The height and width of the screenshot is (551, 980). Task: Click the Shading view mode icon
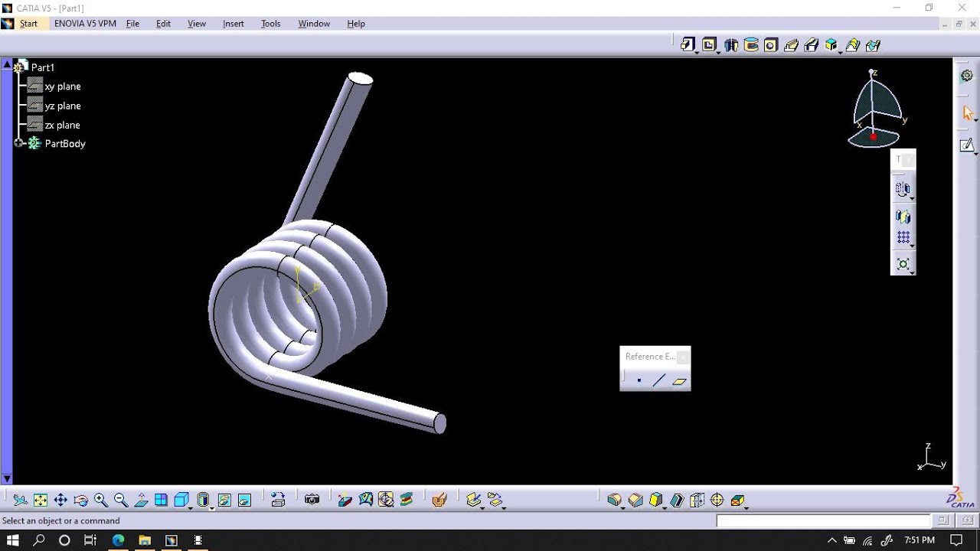[203, 500]
